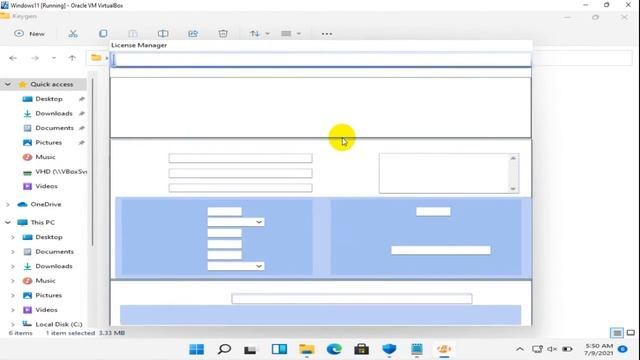This screenshot has height=360, width=640.
Task: Select Local Disk (C:) in navigation pane
Action: (58, 324)
